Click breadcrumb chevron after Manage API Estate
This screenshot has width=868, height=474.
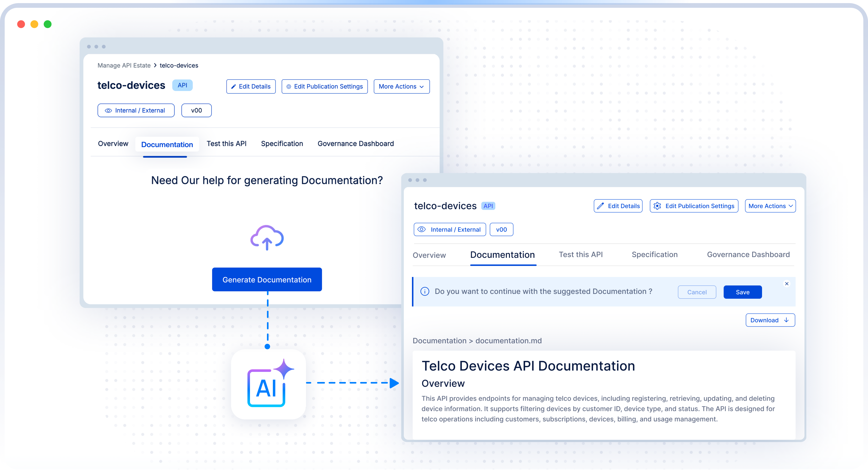pos(155,65)
